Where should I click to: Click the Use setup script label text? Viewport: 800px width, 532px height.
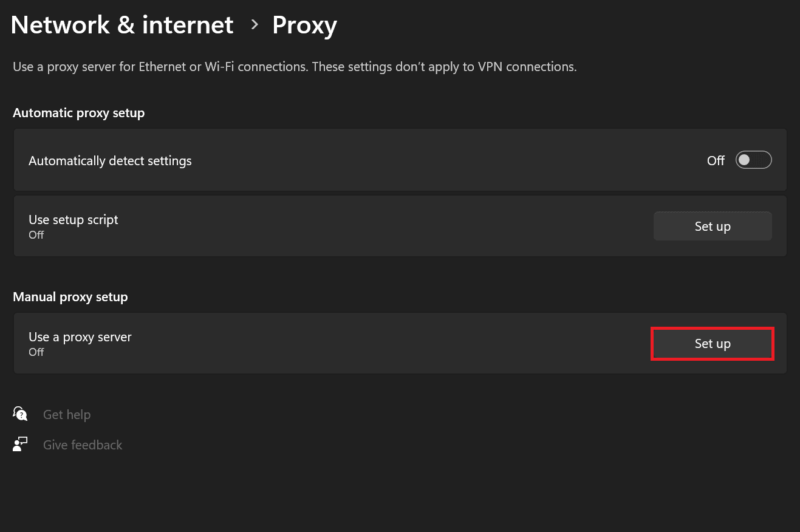[73, 219]
